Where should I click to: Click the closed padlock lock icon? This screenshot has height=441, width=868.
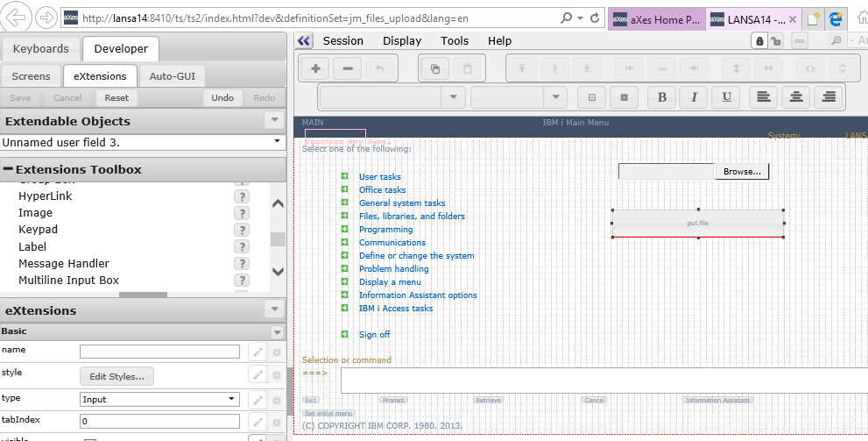[x=759, y=41]
